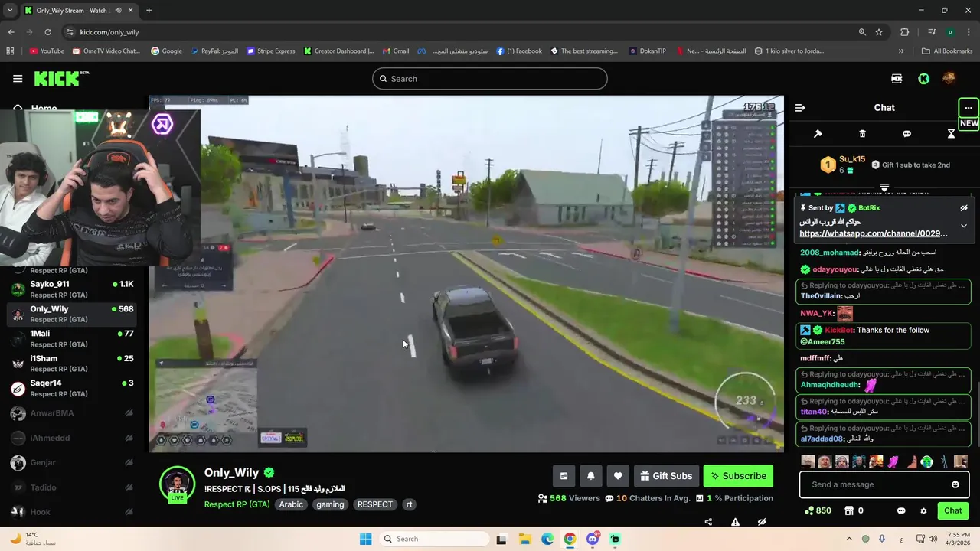Click crossed-eye icon below viewer stats
This screenshot has height=551, width=980.
click(x=762, y=522)
